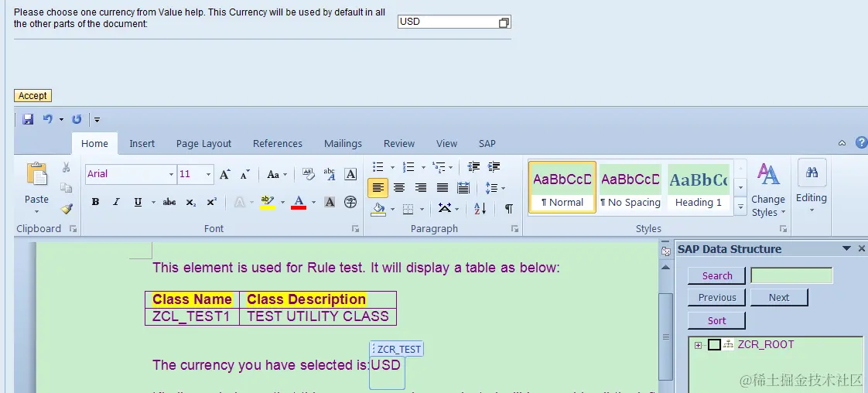
Task: Toggle Bold formatting
Action: click(x=95, y=202)
